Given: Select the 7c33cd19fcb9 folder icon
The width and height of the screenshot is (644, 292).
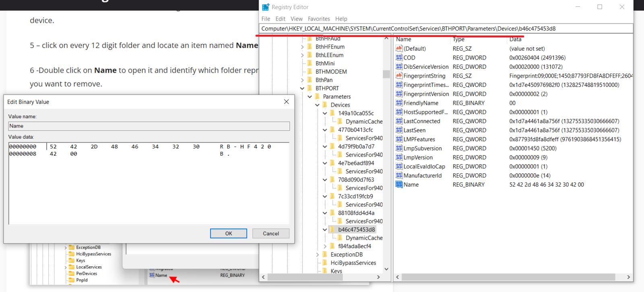Looking at the screenshot, I should (x=332, y=196).
